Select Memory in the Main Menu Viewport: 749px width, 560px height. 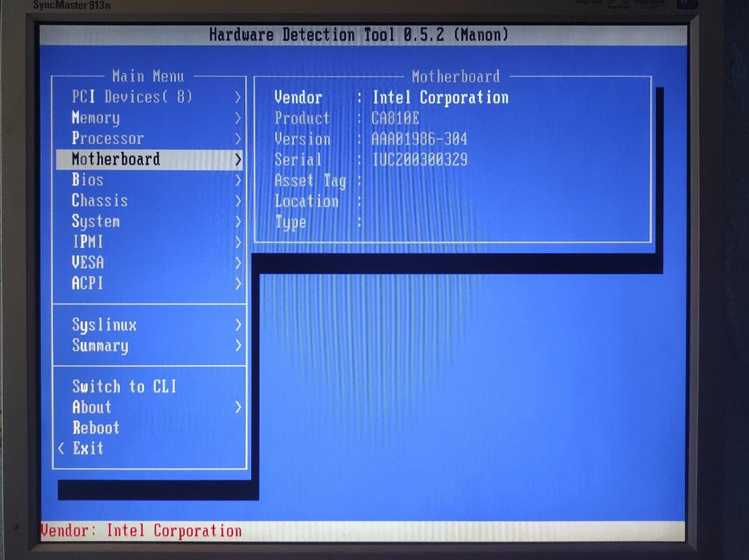pyautogui.click(x=96, y=118)
